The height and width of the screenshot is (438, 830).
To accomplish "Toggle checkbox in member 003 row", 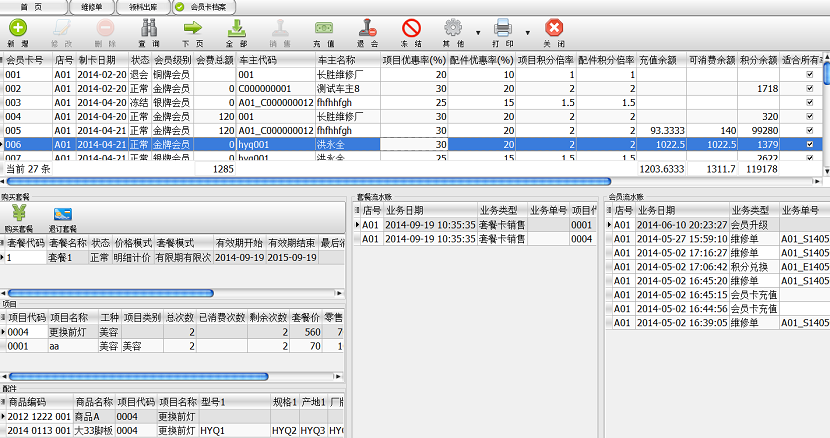I will [x=809, y=103].
